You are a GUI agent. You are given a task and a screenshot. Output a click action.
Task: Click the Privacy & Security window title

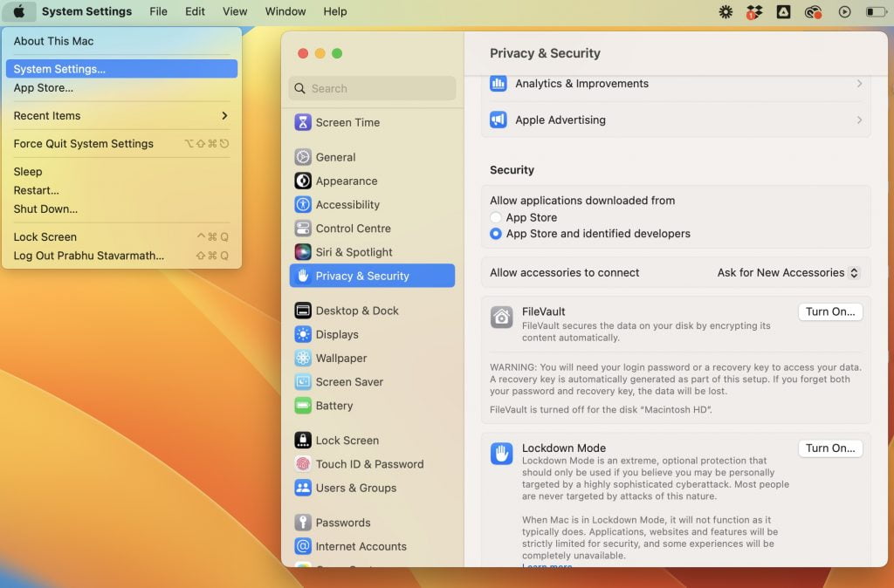[x=545, y=53]
